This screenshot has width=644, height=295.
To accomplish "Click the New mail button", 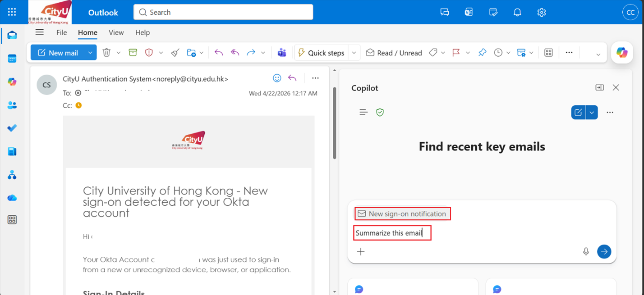I will (58, 53).
